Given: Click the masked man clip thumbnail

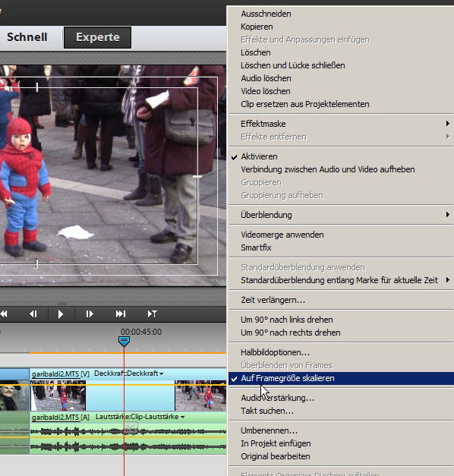Looking at the screenshot, I should tap(14, 396).
